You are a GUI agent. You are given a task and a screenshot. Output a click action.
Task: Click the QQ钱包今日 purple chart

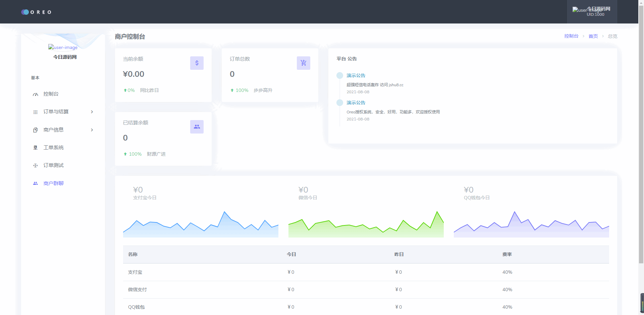click(531, 224)
